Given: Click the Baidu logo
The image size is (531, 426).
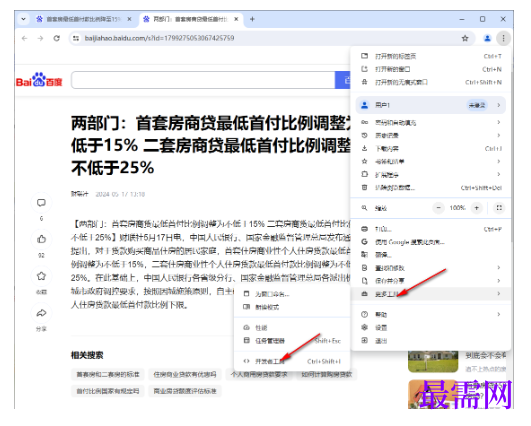Looking at the screenshot, I should (x=39, y=80).
